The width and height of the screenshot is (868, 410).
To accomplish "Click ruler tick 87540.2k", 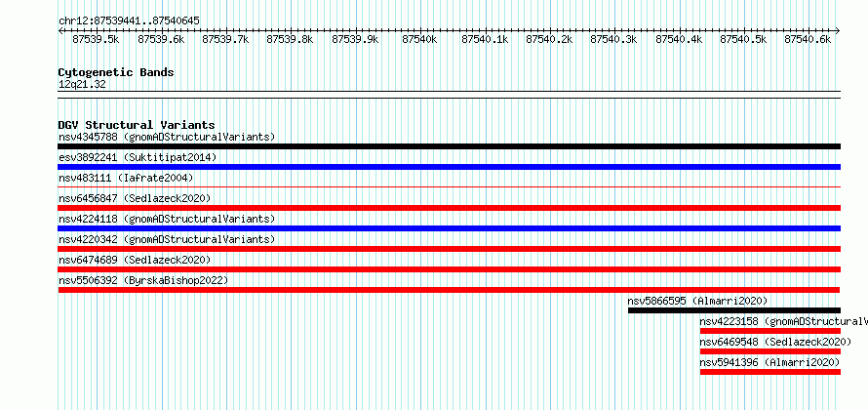I will click(x=549, y=39).
